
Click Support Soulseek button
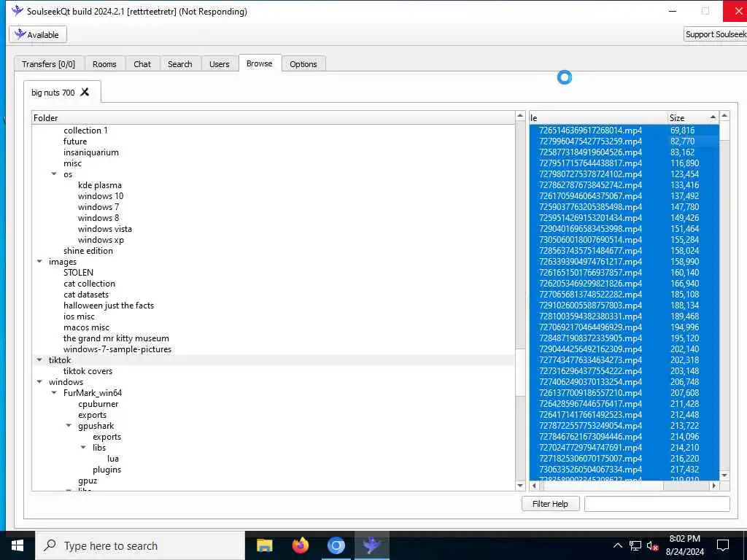point(715,34)
